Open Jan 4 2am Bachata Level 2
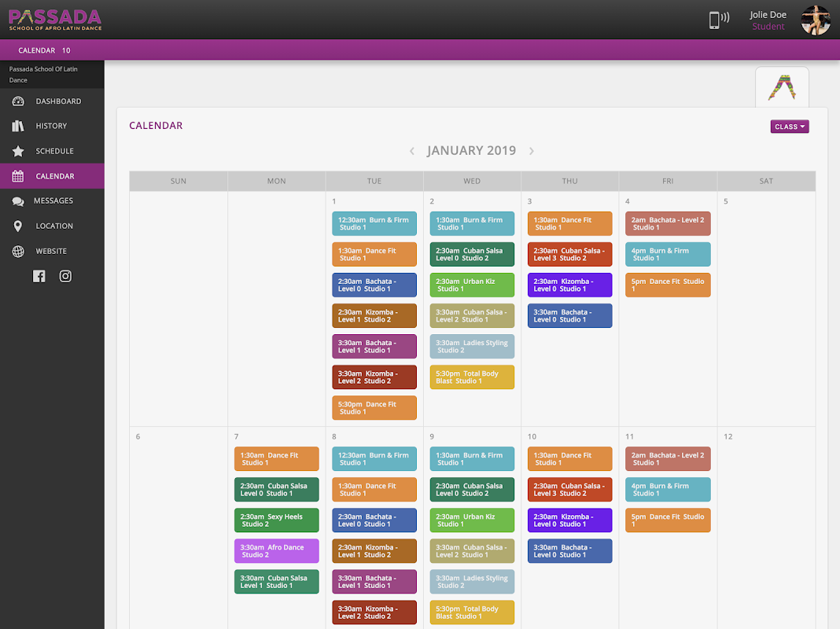The width and height of the screenshot is (840, 629). coord(668,224)
